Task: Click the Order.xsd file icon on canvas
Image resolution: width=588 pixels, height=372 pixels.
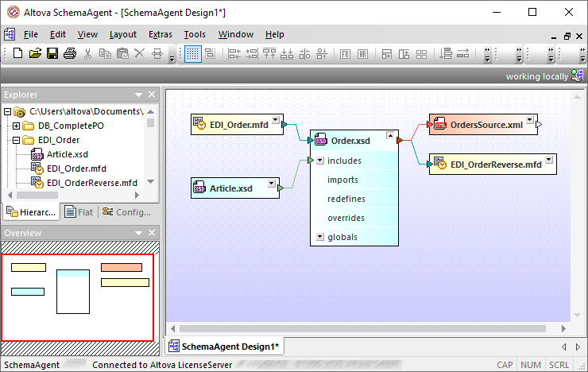Action: click(x=321, y=140)
